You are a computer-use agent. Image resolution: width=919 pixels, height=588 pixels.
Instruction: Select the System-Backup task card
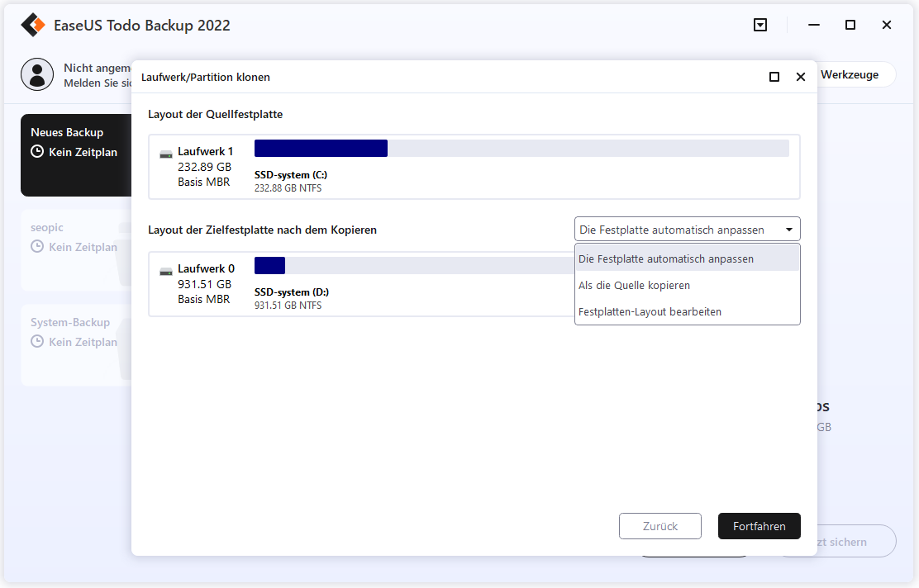point(76,345)
